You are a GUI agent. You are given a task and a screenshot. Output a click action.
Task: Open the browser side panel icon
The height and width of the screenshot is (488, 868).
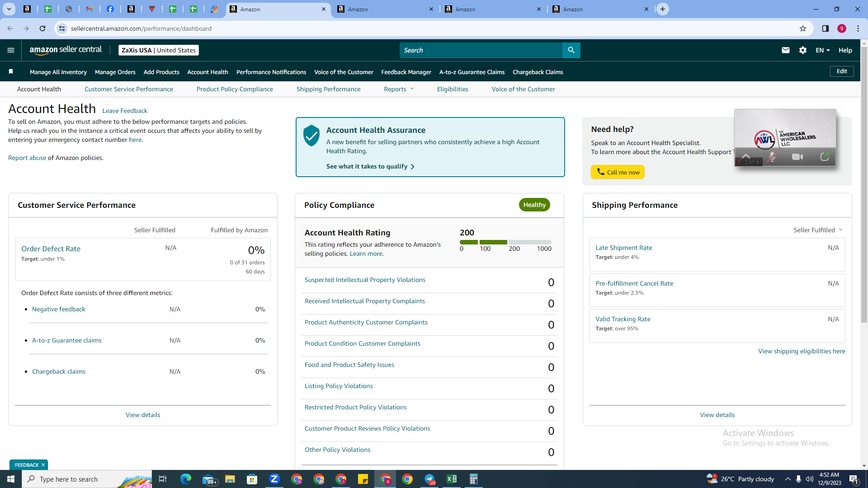pyautogui.click(x=826, y=28)
